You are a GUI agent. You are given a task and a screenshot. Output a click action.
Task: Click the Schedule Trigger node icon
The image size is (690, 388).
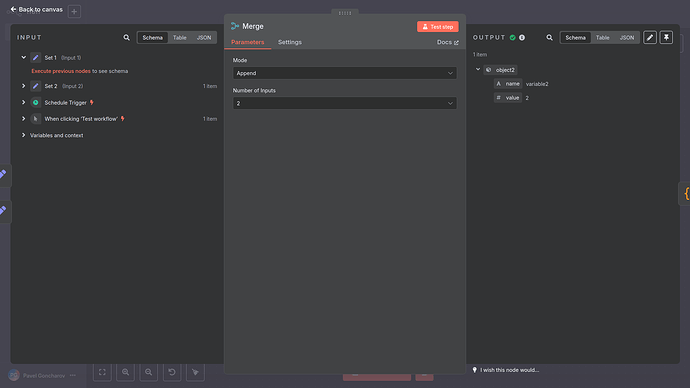tap(36, 102)
